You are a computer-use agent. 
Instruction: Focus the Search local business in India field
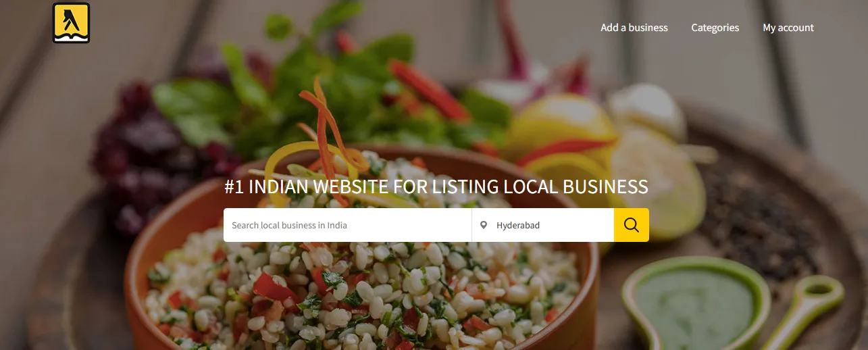(347, 225)
